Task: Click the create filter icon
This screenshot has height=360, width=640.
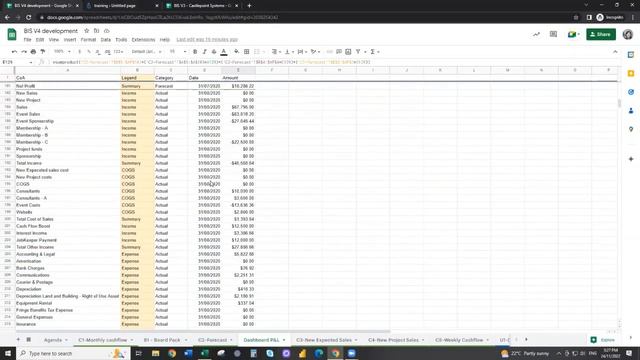Action: [358, 52]
